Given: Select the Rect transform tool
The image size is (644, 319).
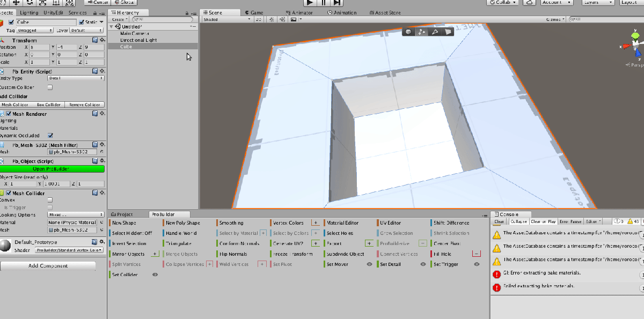Looking at the screenshot, I should [x=57, y=2].
